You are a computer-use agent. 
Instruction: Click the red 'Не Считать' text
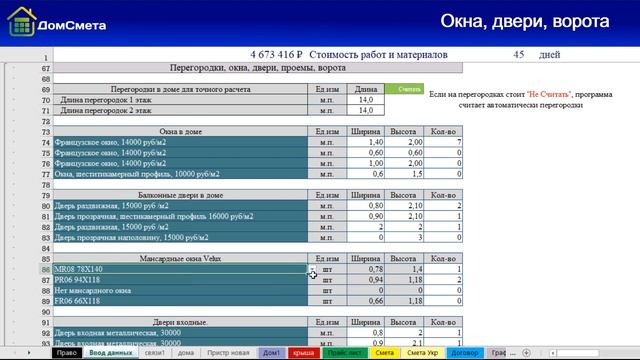pos(549,94)
